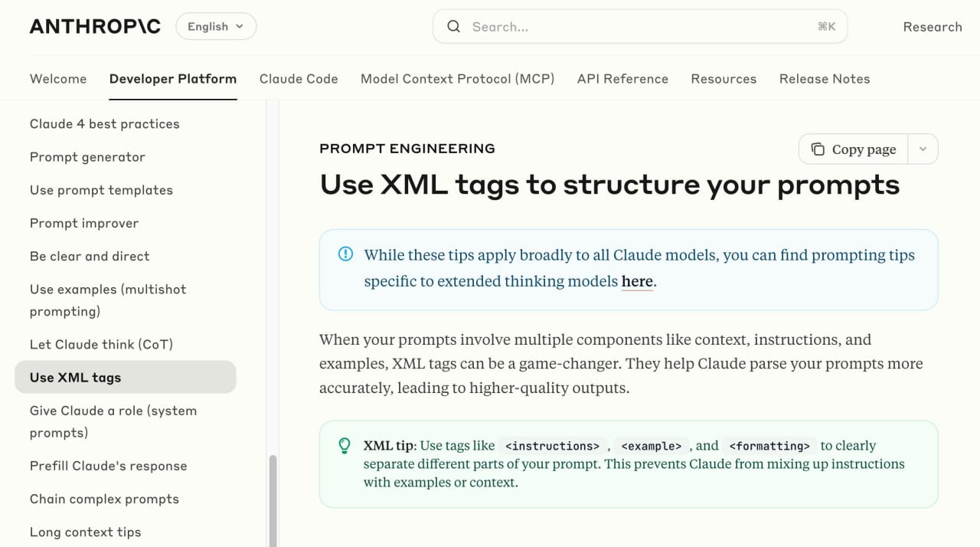Click the lightbulb icon in XML tip
The height and width of the screenshot is (547, 980).
click(x=345, y=445)
